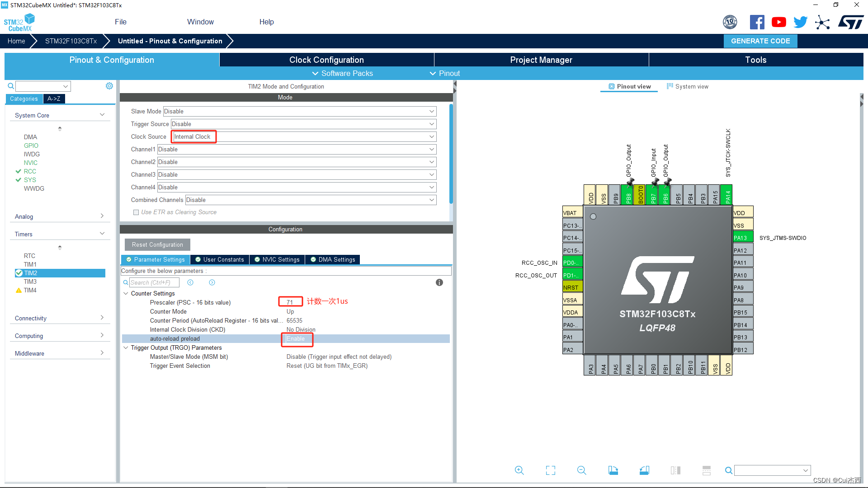Expand the Pinout dropdown menu
The width and height of the screenshot is (868, 488).
click(x=444, y=73)
